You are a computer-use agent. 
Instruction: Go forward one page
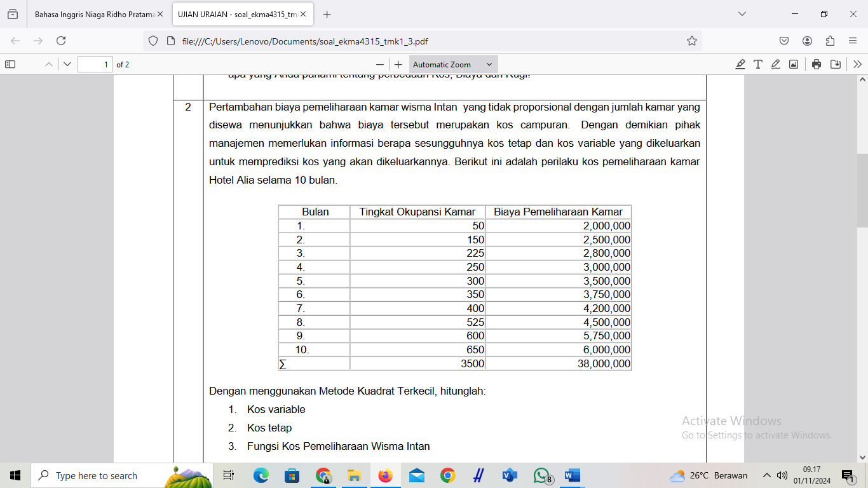[x=38, y=41]
